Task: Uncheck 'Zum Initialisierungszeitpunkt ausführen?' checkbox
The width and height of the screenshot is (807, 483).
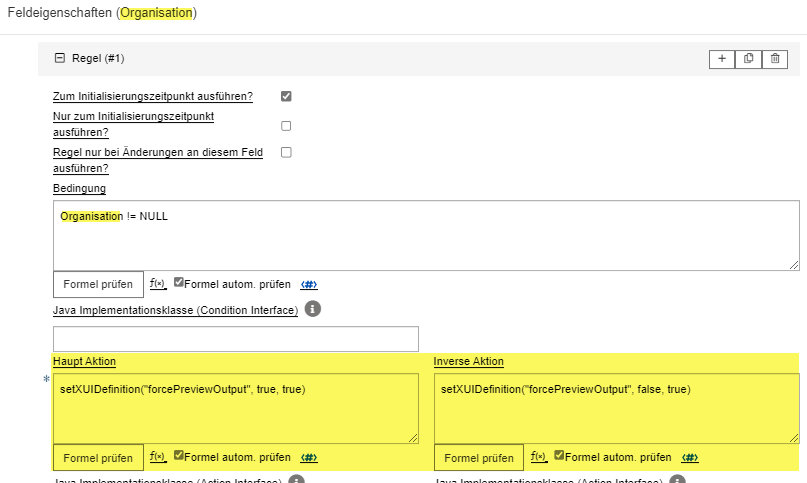Action: click(286, 96)
